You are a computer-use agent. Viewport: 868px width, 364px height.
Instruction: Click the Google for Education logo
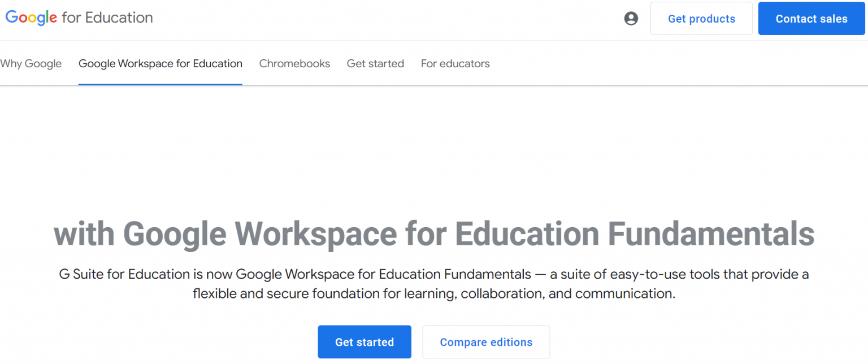tap(79, 18)
